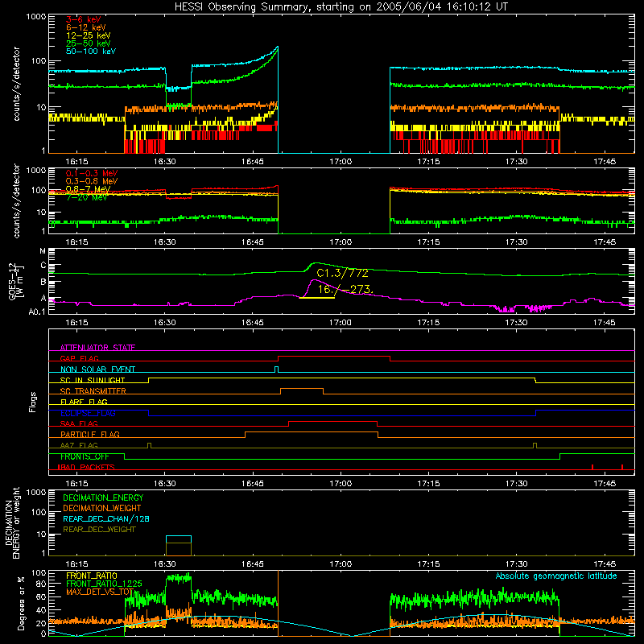This screenshot has height=644, width=644.
Task: Click the 0.3-0.8 MeV legend label
Action: (92, 181)
